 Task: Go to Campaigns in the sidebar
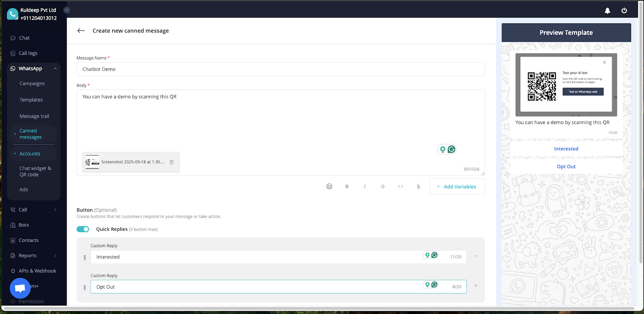[x=32, y=84]
